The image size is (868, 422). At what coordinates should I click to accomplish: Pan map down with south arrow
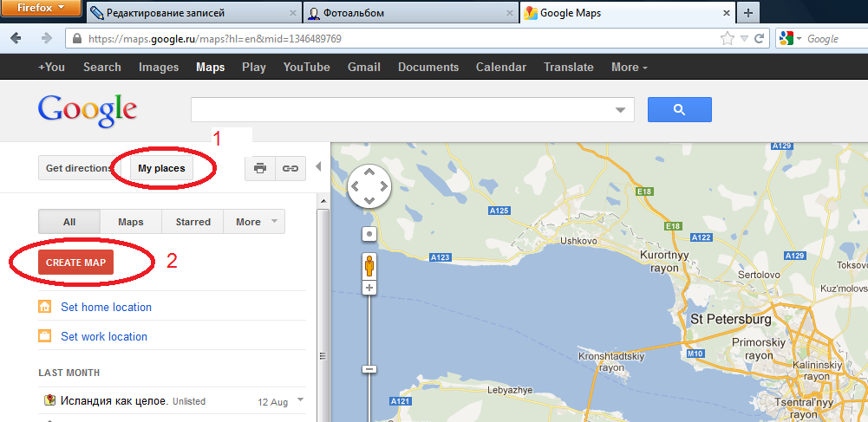coord(369,200)
